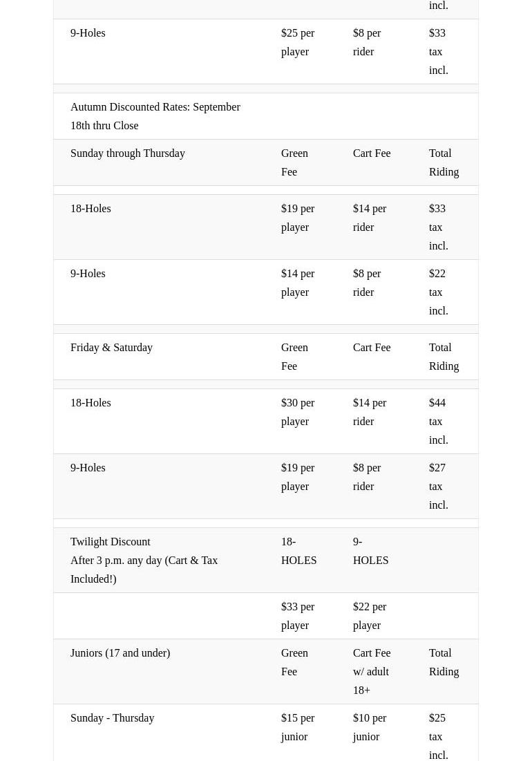Select the $25 per player green fee
This screenshot has width=532, height=761.
pyautogui.click(x=298, y=42)
